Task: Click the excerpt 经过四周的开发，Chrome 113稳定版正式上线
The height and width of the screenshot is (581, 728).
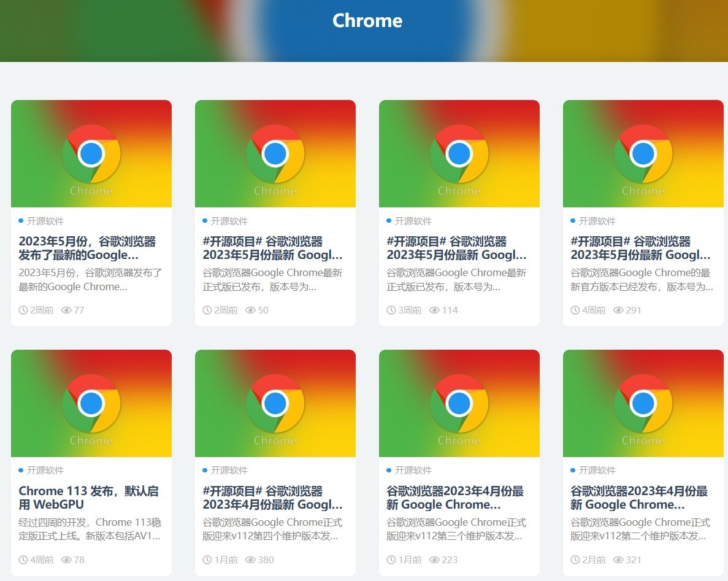Action: click(x=90, y=529)
